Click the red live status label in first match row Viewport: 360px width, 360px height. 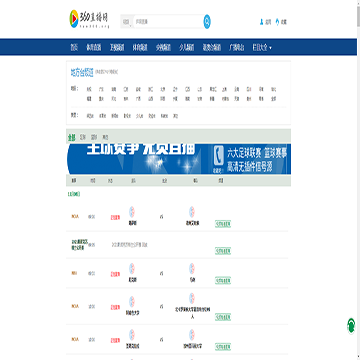point(115,217)
